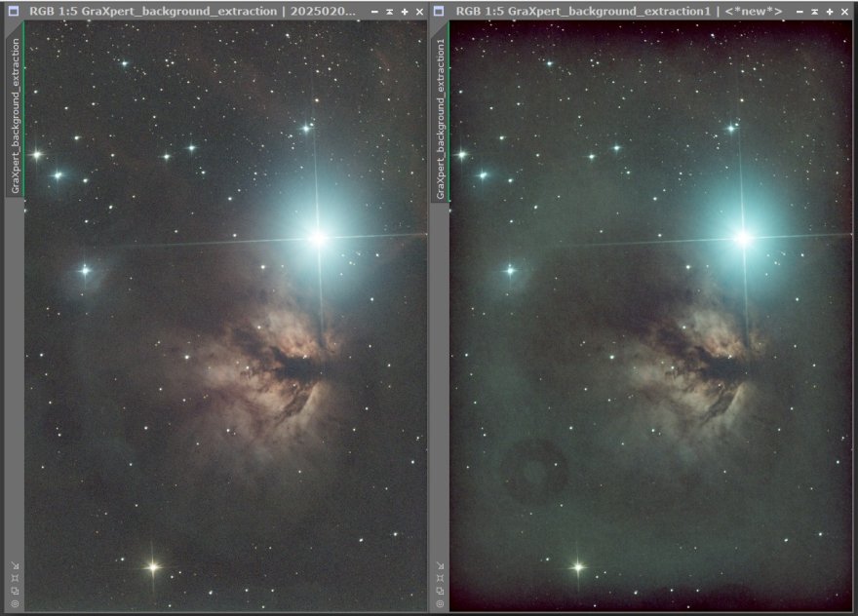Screen dimensions: 858x616
Task: Click the left window's RGB 1:5 title bar
Action: pyautogui.click(x=195, y=11)
